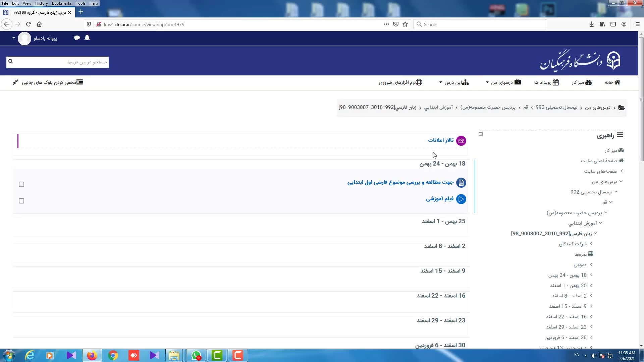Image resolution: width=644 pixels, height=362 pixels.
Task: Reload the current page
Action: [29, 24]
